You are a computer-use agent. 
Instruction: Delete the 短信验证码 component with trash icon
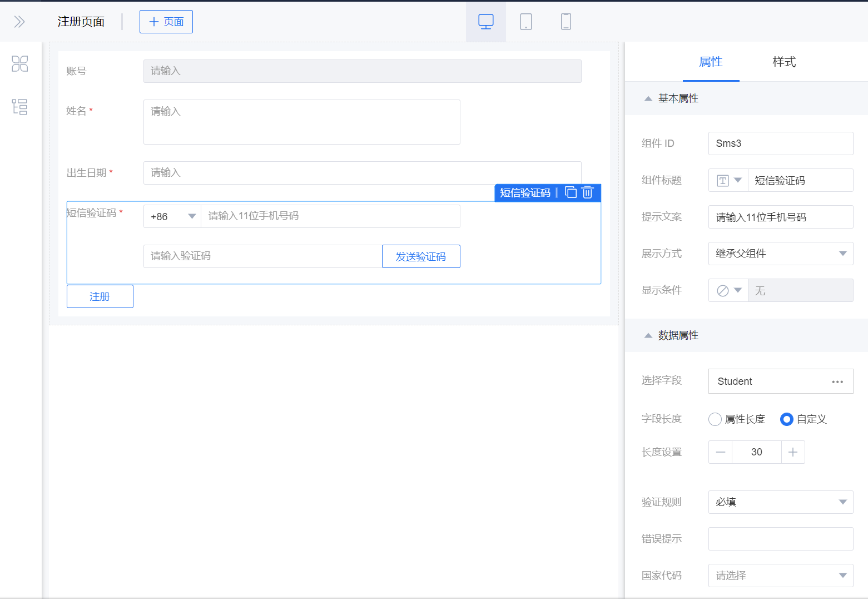(588, 192)
